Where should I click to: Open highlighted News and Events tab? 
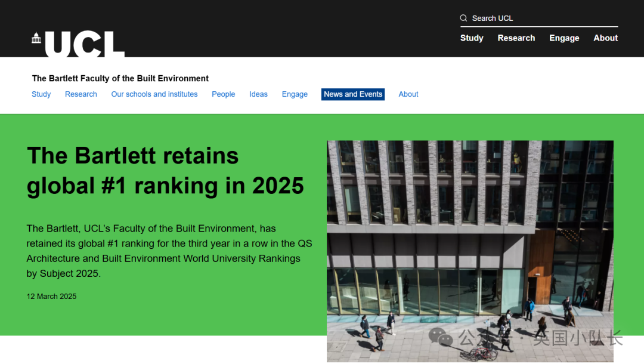click(x=353, y=94)
